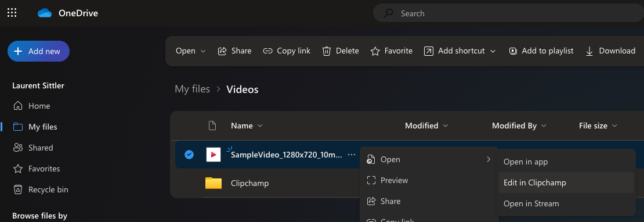The height and width of the screenshot is (222, 644).
Task: Choose Open in app from submenu
Action: tap(566, 162)
